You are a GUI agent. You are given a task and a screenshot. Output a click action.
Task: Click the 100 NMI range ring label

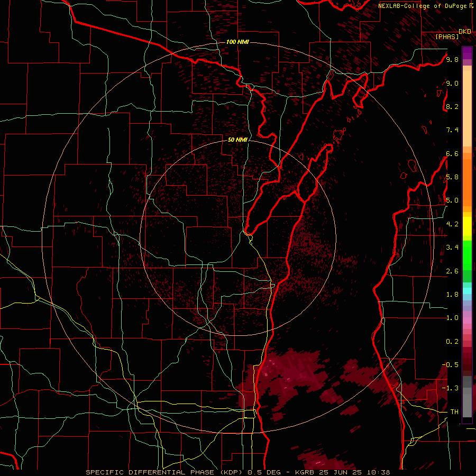pos(237,42)
